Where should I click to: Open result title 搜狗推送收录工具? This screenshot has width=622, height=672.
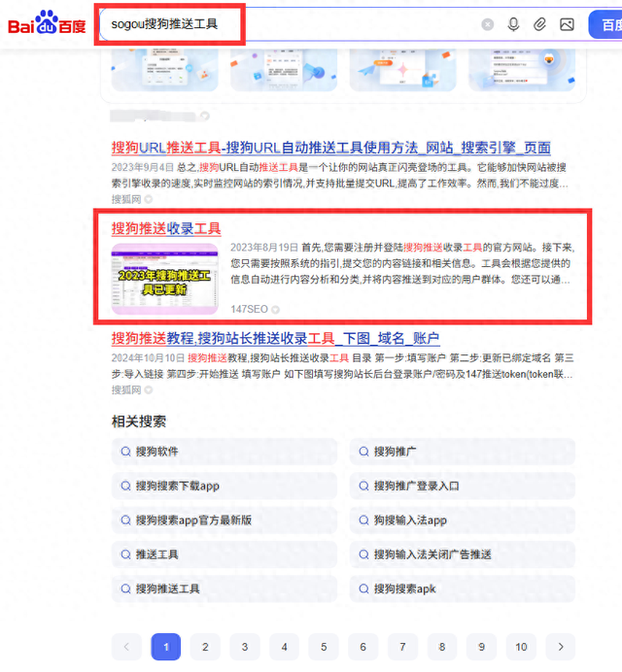pyautogui.click(x=166, y=228)
